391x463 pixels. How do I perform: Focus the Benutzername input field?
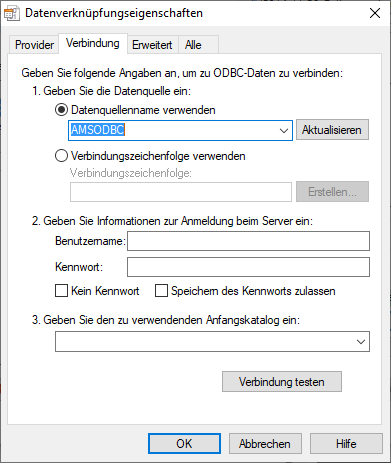(x=248, y=241)
